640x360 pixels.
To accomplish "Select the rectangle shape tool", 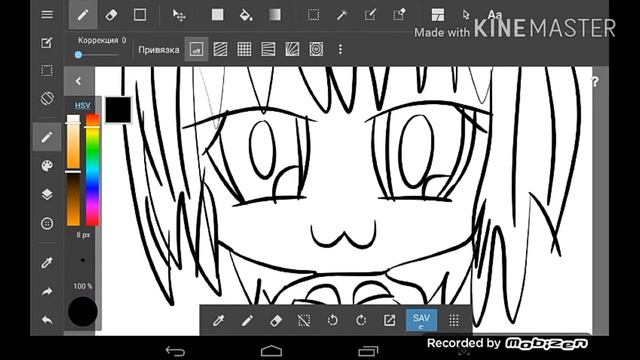I will point(140,15).
